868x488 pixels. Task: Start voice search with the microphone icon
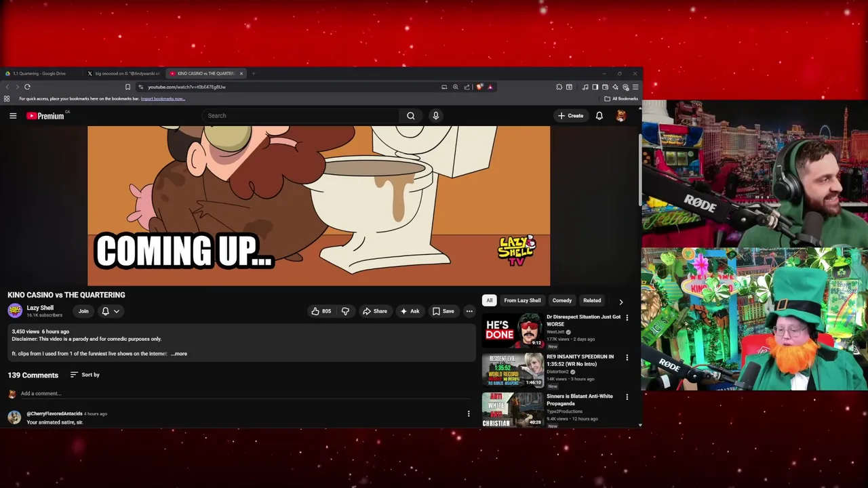(x=436, y=116)
